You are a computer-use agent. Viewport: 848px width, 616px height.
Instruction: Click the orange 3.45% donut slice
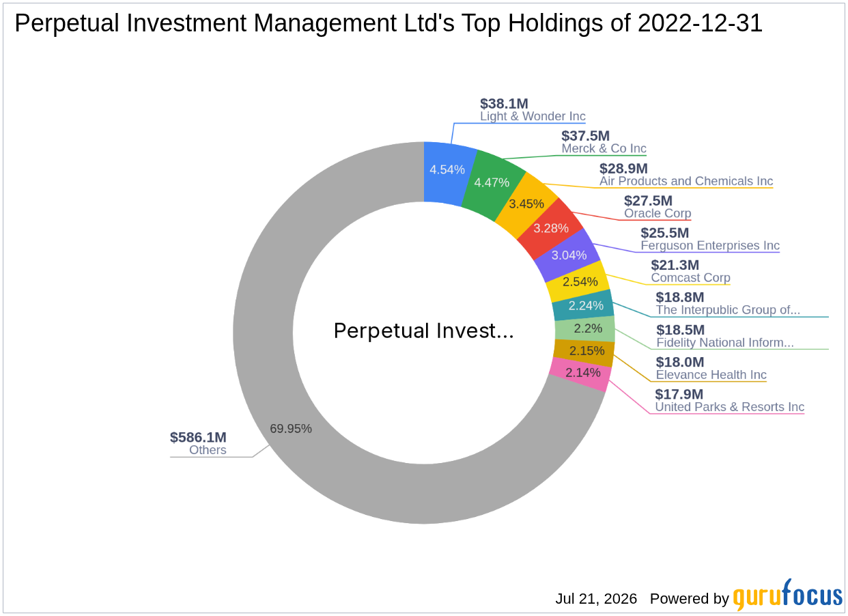tap(526, 204)
